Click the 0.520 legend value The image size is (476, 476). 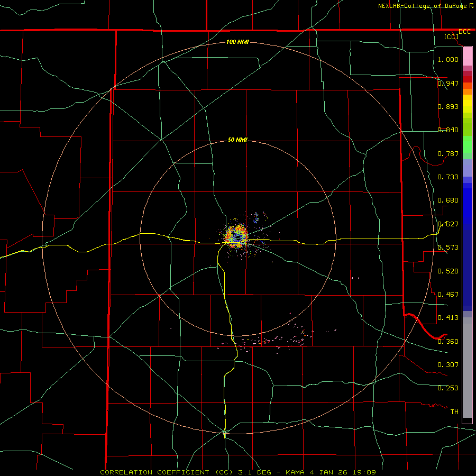pos(448,271)
